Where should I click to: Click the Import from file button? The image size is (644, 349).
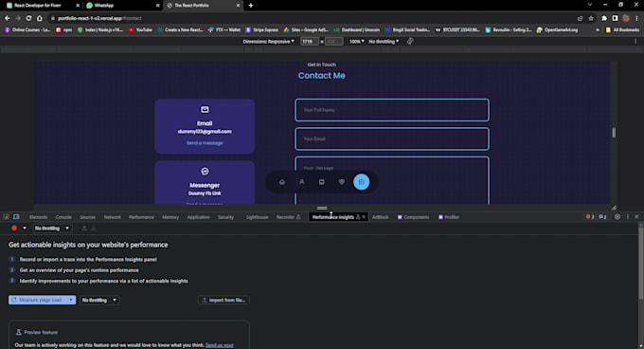tap(224, 300)
